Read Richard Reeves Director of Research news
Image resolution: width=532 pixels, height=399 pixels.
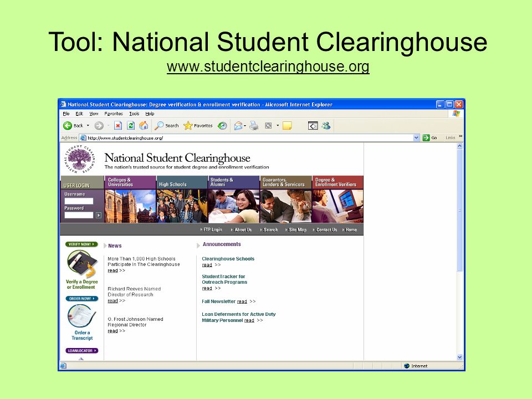point(112,300)
